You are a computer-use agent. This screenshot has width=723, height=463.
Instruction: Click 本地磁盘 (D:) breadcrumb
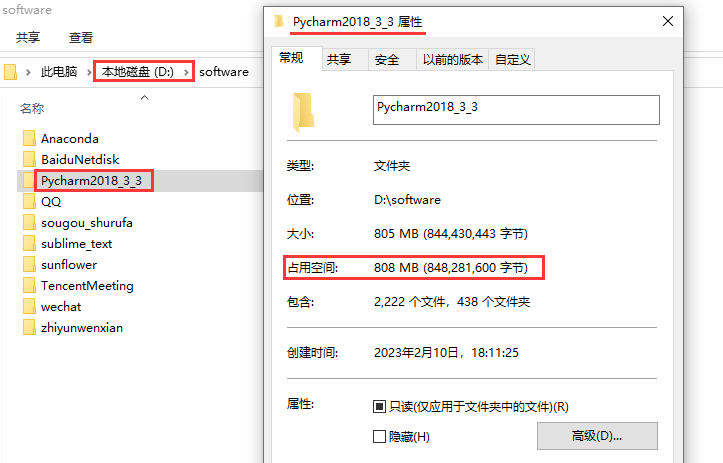pos(137,72)
